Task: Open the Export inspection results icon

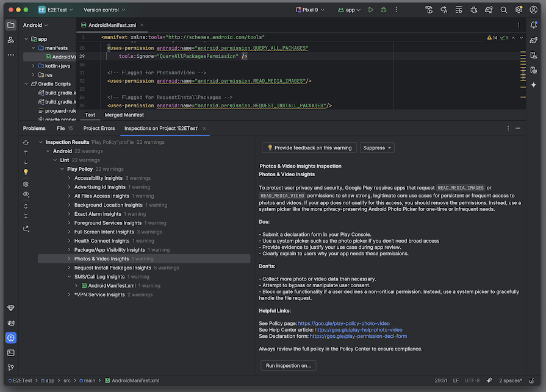Action: click(x=26, y=229)
